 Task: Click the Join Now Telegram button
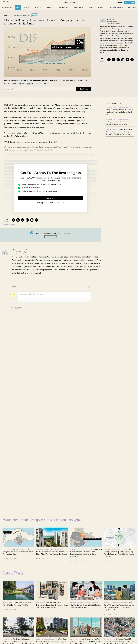click(x=51, y=237)
